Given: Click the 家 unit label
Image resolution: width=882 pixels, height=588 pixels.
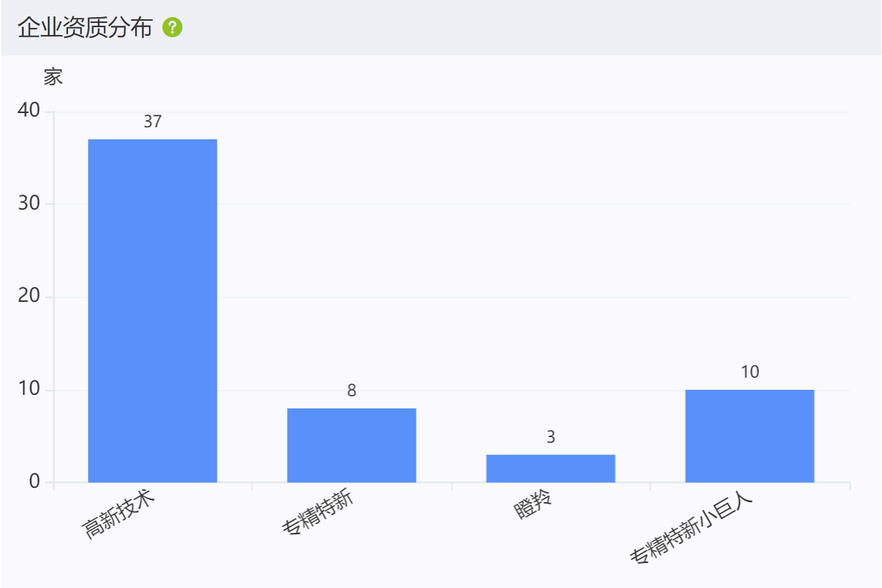Looking at the screenshot, I should 53,77.
